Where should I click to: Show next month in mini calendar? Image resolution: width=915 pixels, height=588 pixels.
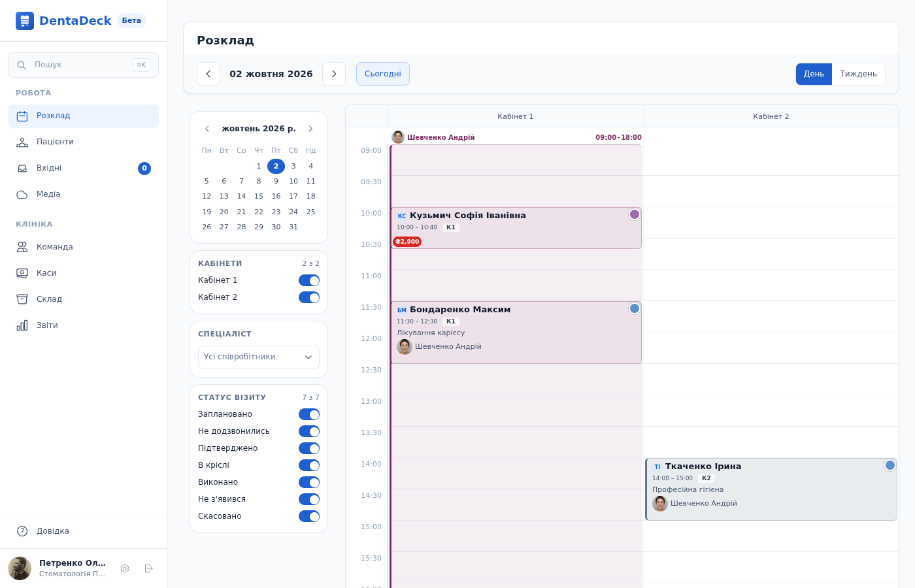point(310,129)
